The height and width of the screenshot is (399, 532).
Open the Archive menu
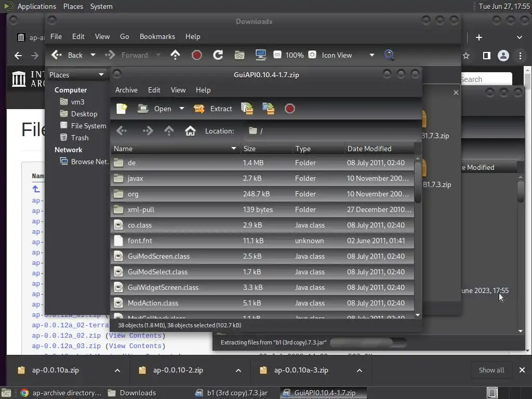tap(126, 90)
